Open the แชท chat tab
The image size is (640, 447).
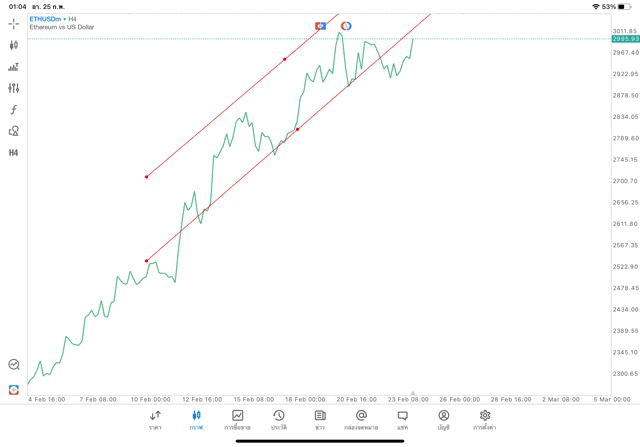[402, 419]
